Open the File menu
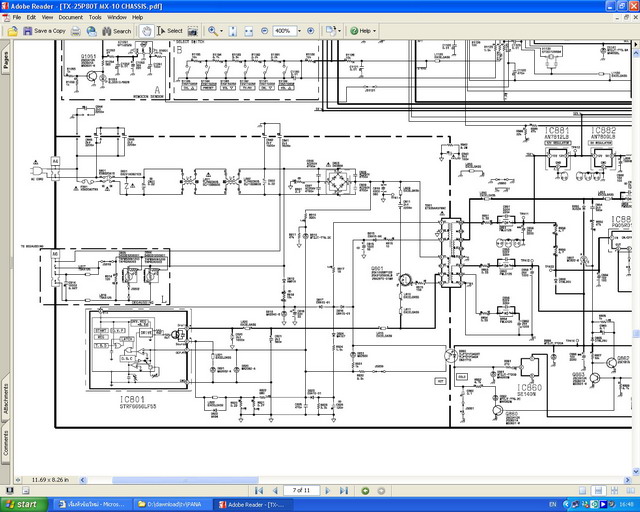Image resolution: width=640 pixels, height=512 pixels. click(x=17, y=18)
